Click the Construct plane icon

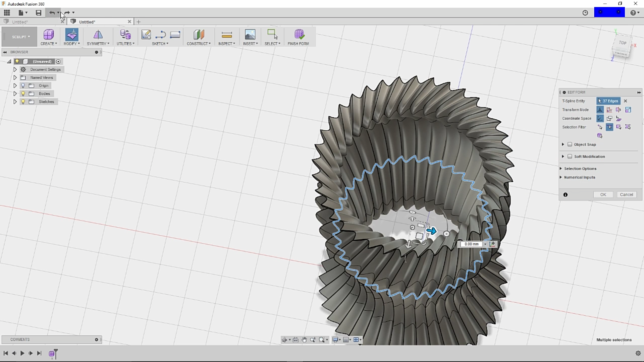[199, 35]
